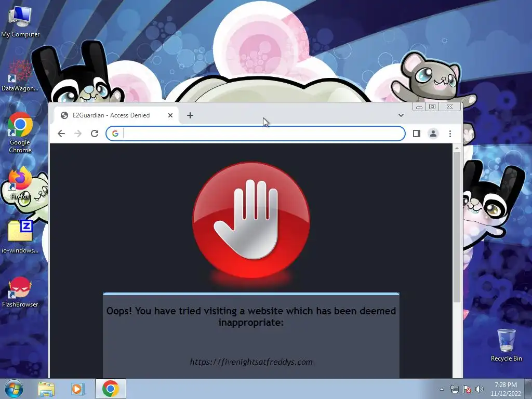Minimize the Chrome window
The image size is (532, 399).
tap(419, 107)
